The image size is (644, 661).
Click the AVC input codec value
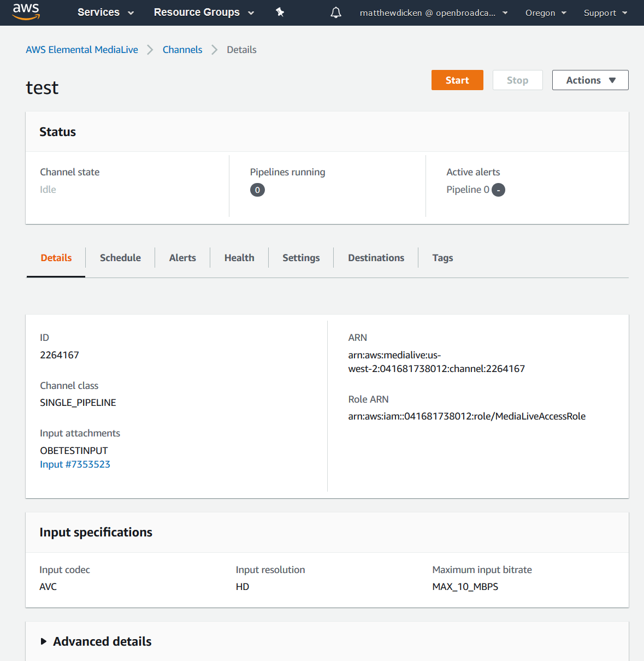[x=48, y=587]
